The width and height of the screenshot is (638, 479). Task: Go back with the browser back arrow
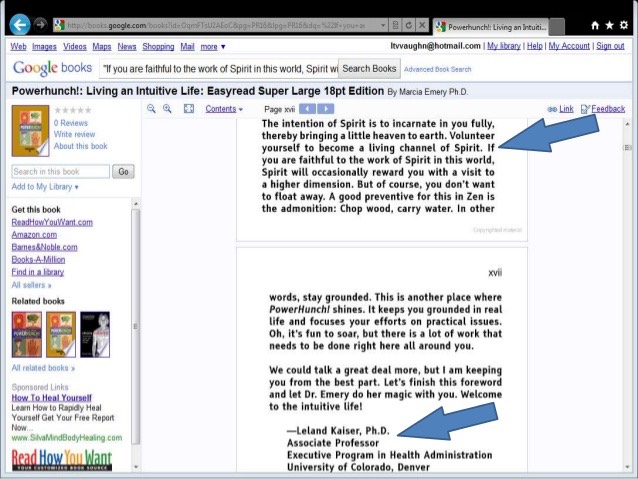coord(20,25)
